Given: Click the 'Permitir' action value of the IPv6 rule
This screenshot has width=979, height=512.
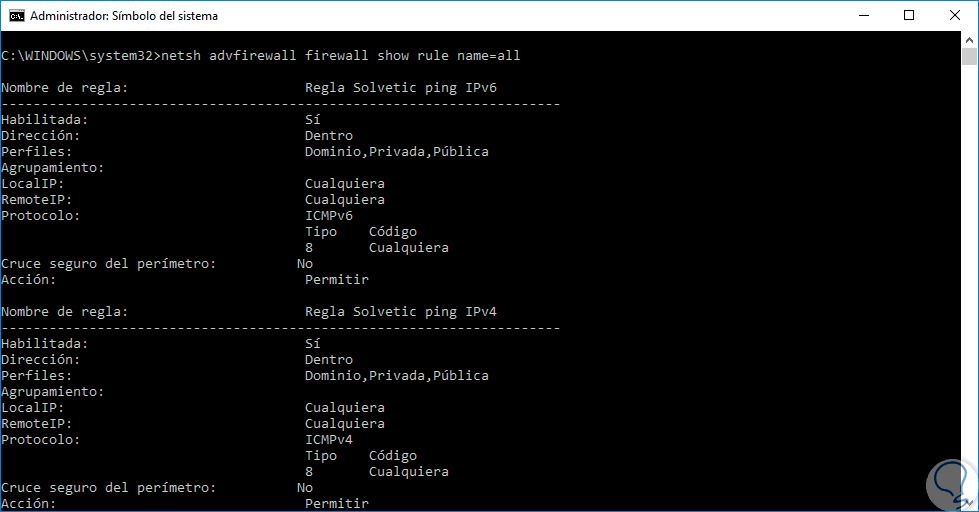Looking at the screenshot, I should pyautogui.click(x=336, y=280).
